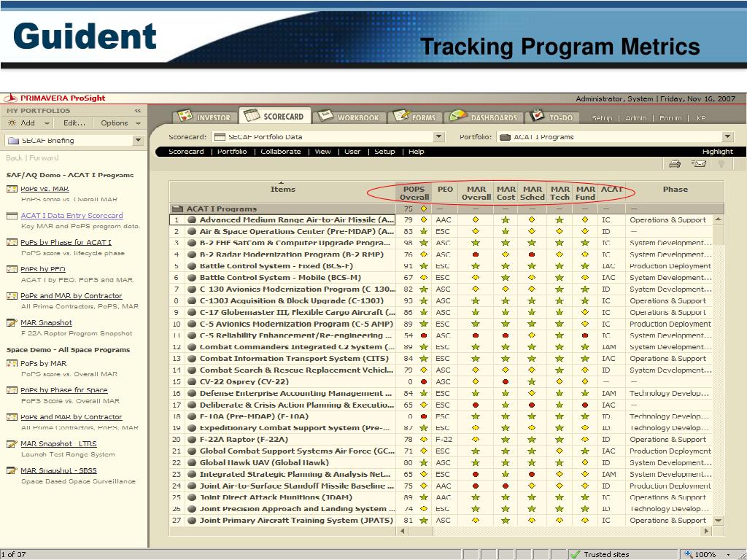Viewport: 747px width, 560px height.
Task: Click MAR Snapshot form icon
Action: 12,323
